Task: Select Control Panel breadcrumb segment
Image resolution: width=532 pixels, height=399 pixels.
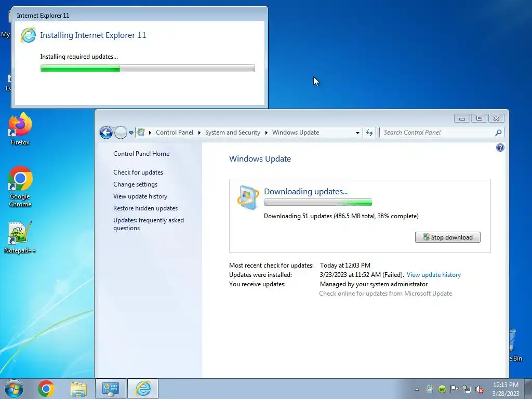Action: click(x=175, y=132)
